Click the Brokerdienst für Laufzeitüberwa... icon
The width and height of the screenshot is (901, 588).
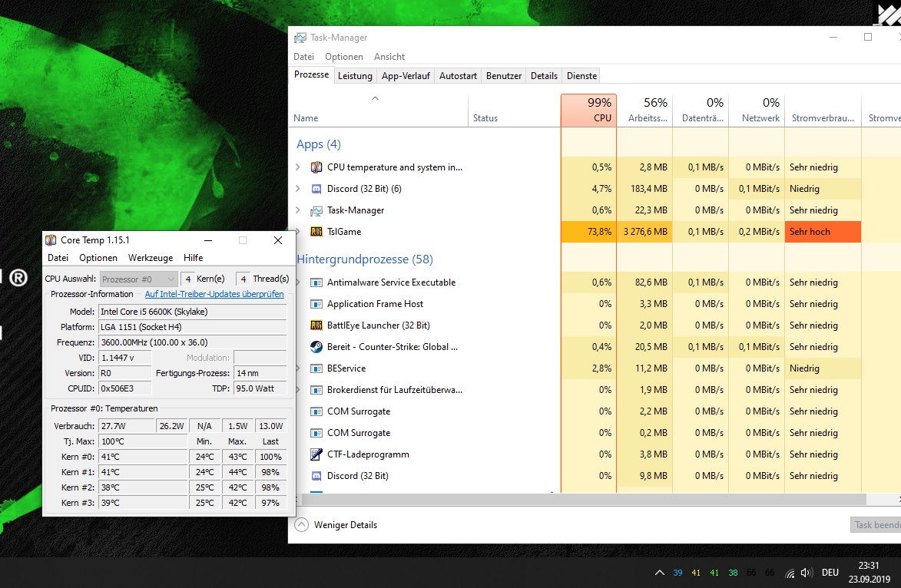pyautogui.click(x=316, y=390)
